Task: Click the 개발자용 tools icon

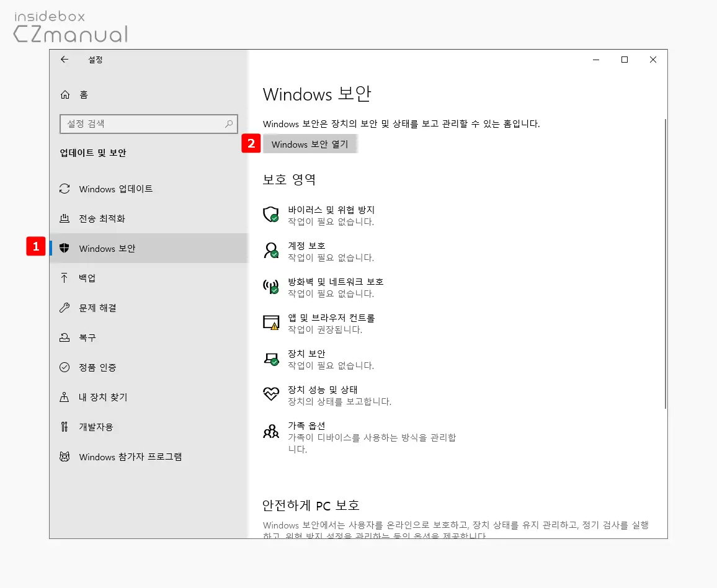Action: 65,427
